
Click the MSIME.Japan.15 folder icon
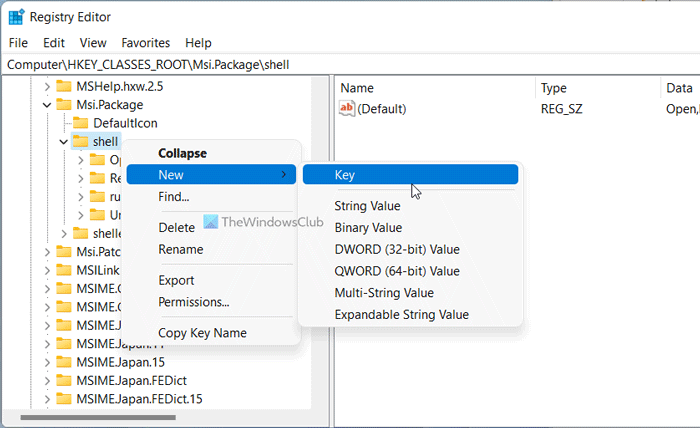(64, 362)
